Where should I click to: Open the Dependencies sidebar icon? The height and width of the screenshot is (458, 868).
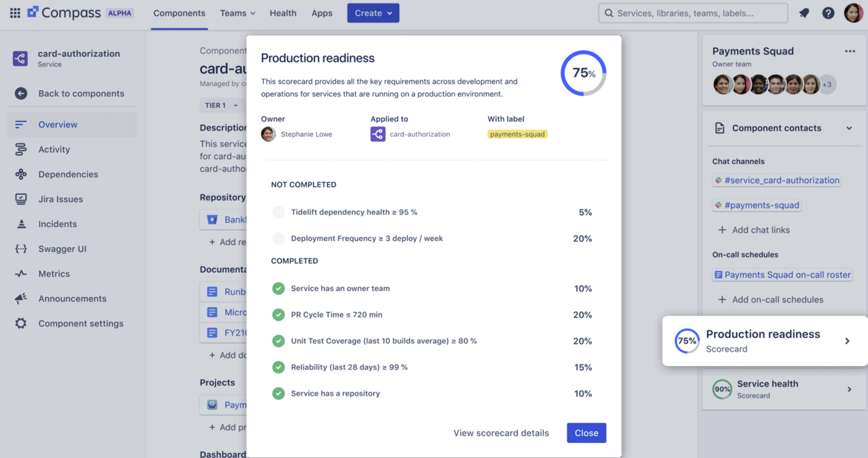pos(21,174)
